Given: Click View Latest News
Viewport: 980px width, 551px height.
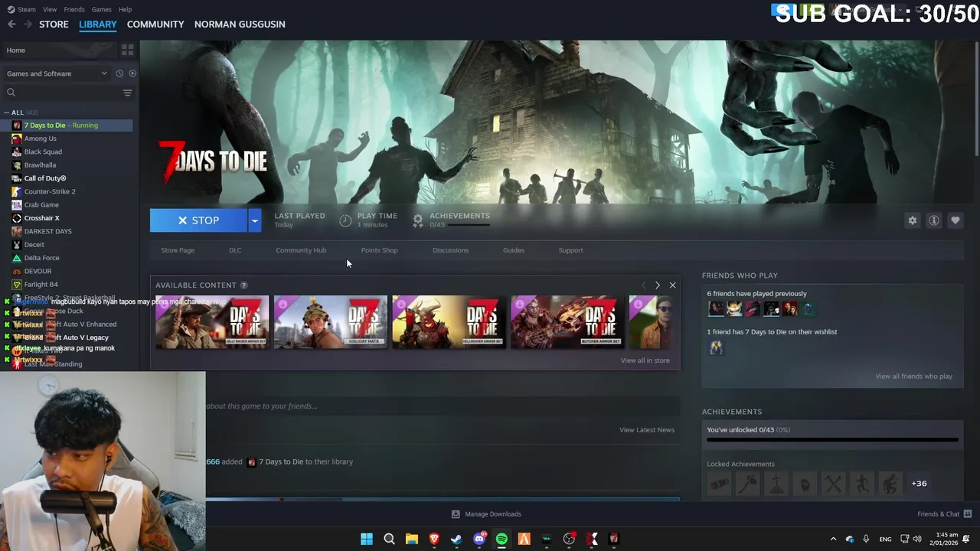Looking at the screenshot, I should pos(647,430).
